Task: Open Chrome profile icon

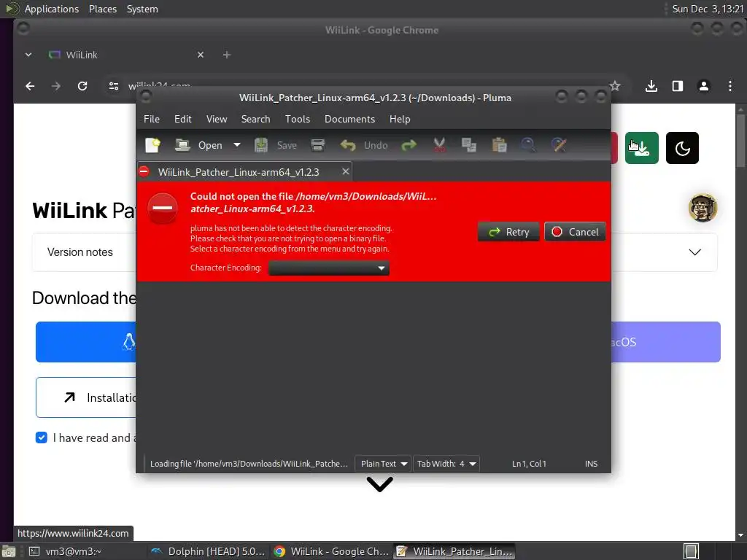Action: [x=704, y=86]
